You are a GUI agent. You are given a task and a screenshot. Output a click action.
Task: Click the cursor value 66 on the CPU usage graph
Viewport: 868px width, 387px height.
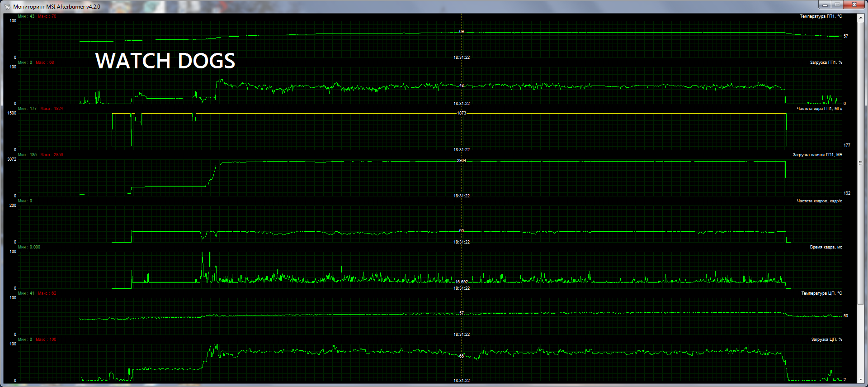[462, 356]
